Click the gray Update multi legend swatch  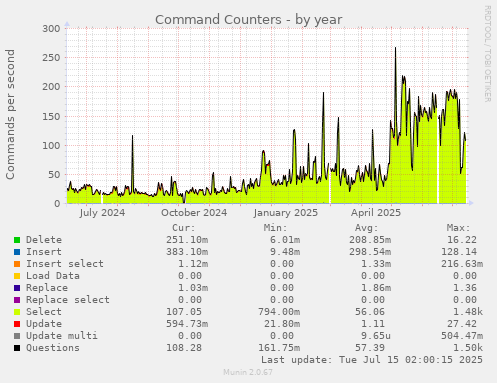[17, 336]
